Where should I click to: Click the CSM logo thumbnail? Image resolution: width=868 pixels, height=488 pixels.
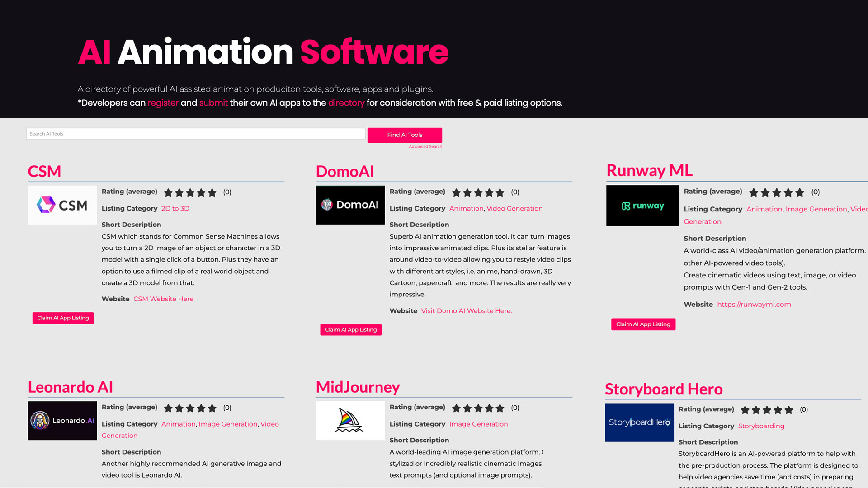click(62, 205)
